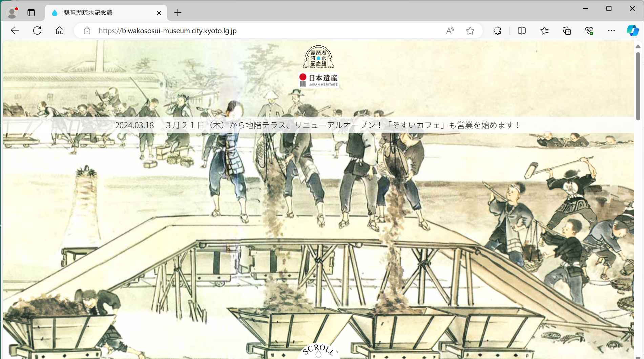The height and width of the screenshot is (359, 644).
Task: Reload the page with Refresh icon
Action: [x=37, y=31]
